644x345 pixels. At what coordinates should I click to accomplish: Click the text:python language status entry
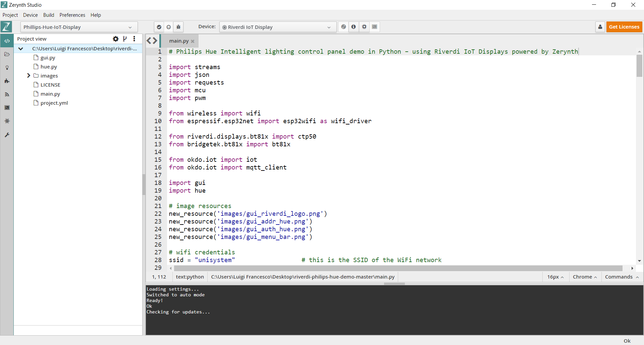click(x=190, y=277)
